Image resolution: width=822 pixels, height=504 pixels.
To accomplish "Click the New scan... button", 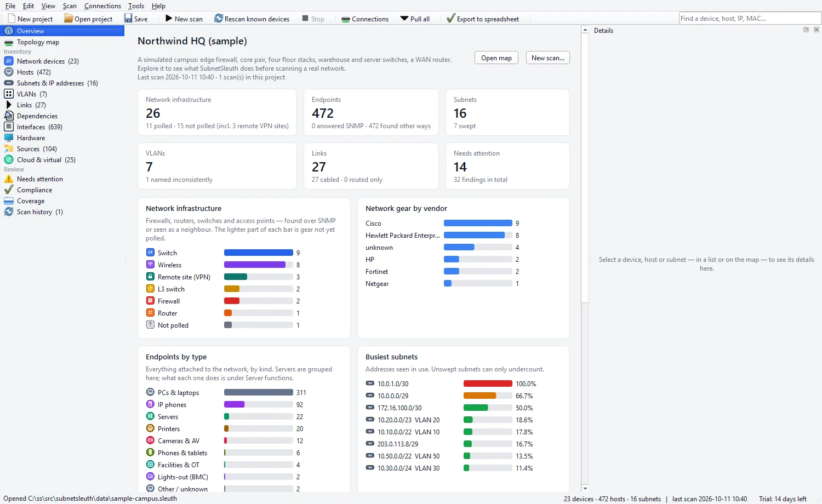I will pos(548,58).
